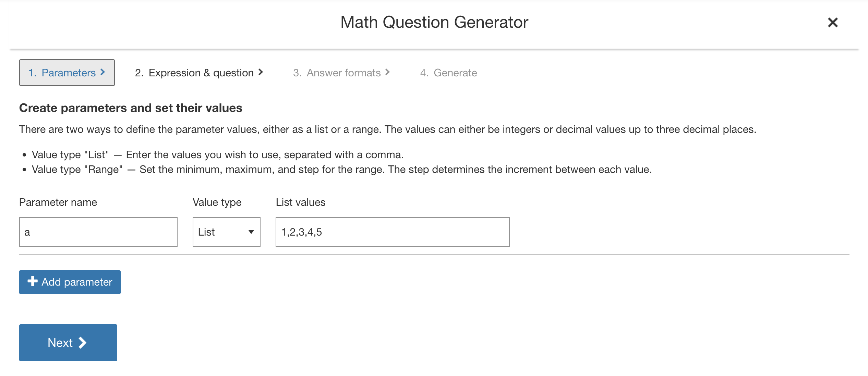Click the Value type dropdown arrow
This screenshot has width=868, height=376.
(251, 232)
